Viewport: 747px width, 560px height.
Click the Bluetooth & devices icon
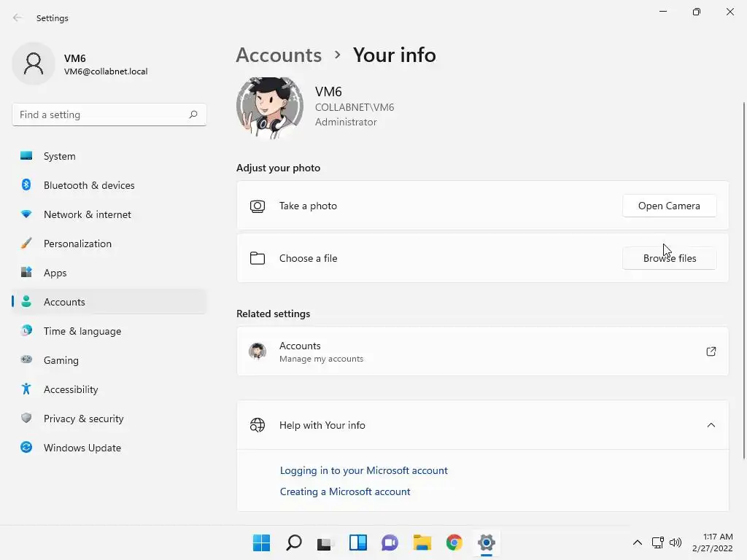tap(26, 185)
